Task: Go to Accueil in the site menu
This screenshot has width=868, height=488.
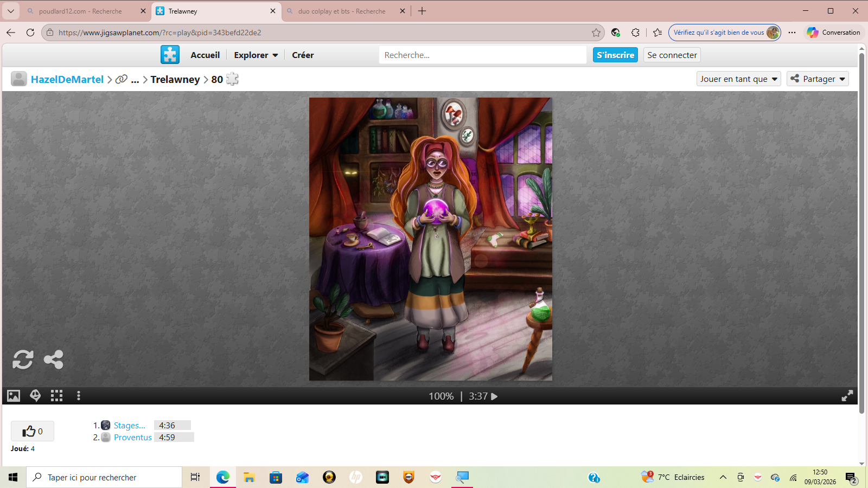Action: 205,55
